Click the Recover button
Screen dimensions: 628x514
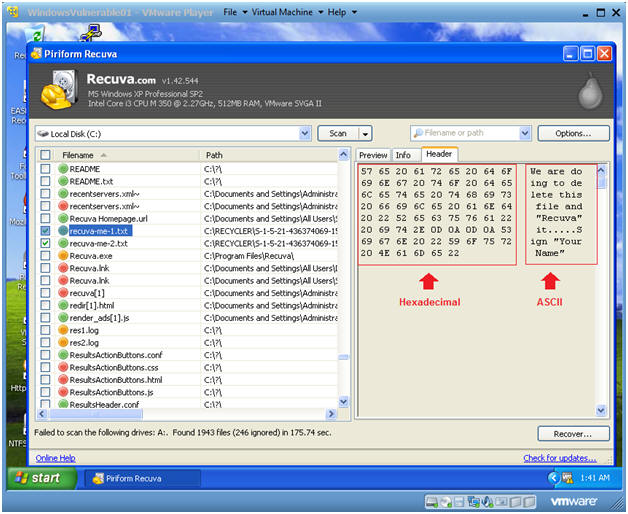tap(573, 433)
